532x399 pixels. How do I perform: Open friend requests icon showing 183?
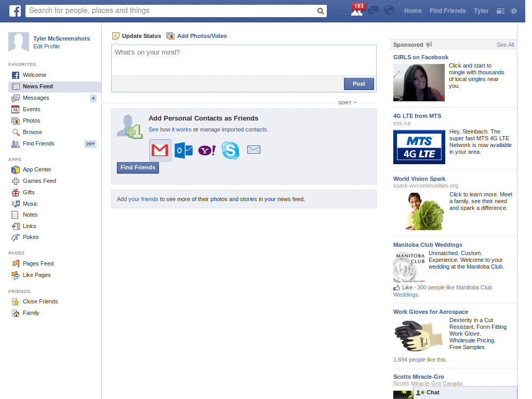coord(357,10)
